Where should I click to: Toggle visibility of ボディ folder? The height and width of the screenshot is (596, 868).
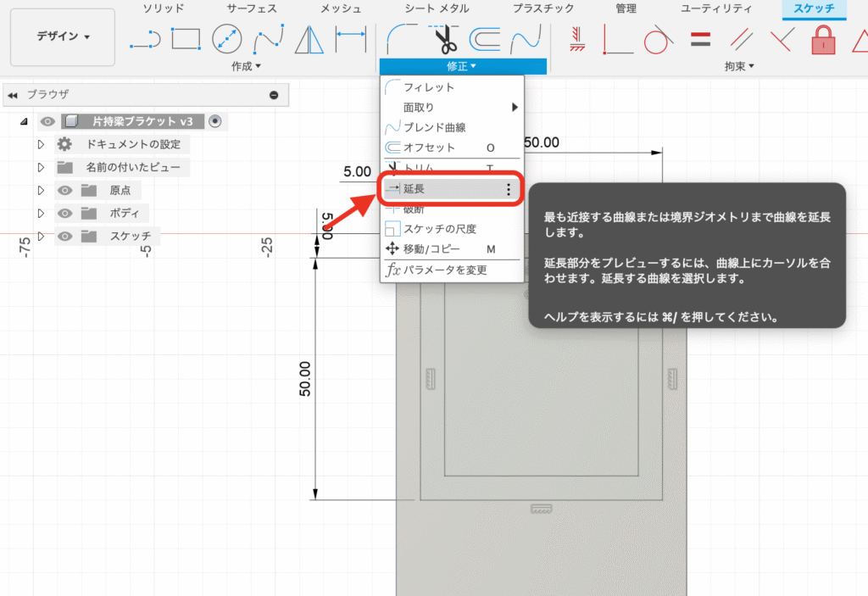tap(64, 214)
